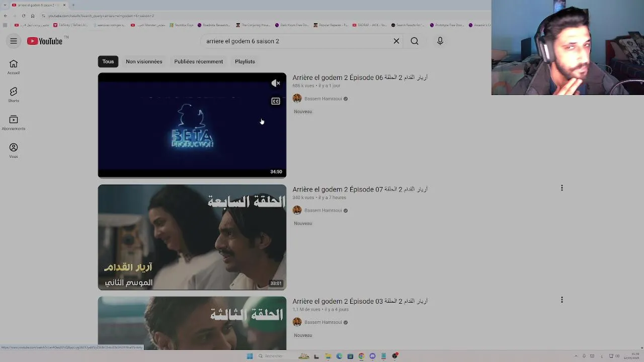644x362 pixels.
Task: Open Abonnements in the sidebar
Action: [x=14, y=123]
